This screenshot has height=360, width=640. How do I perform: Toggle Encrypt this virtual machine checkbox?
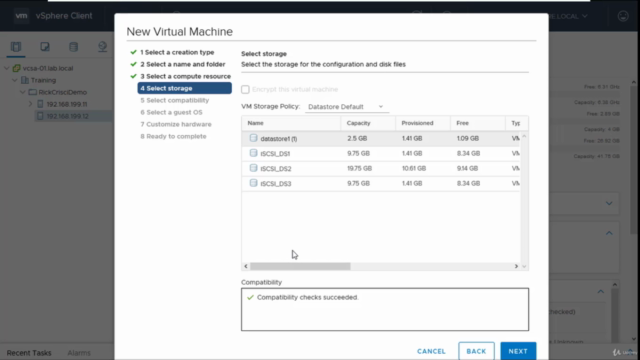tap(245, 89)
